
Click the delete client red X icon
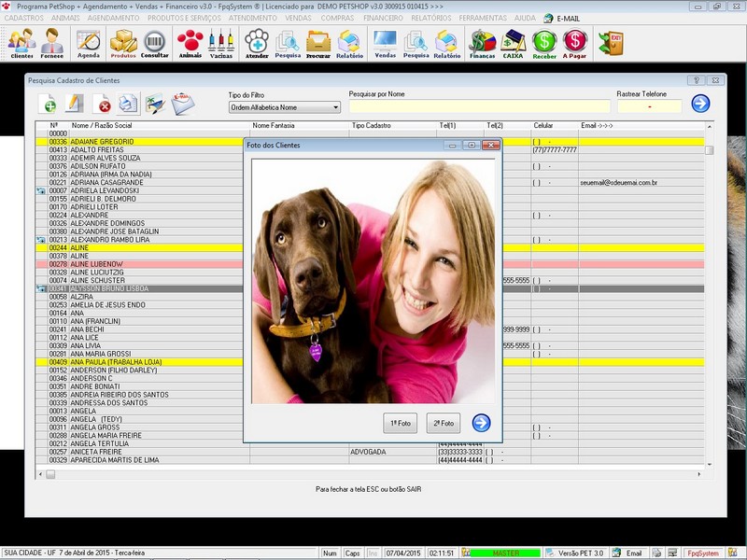click(x=102, y=104)
